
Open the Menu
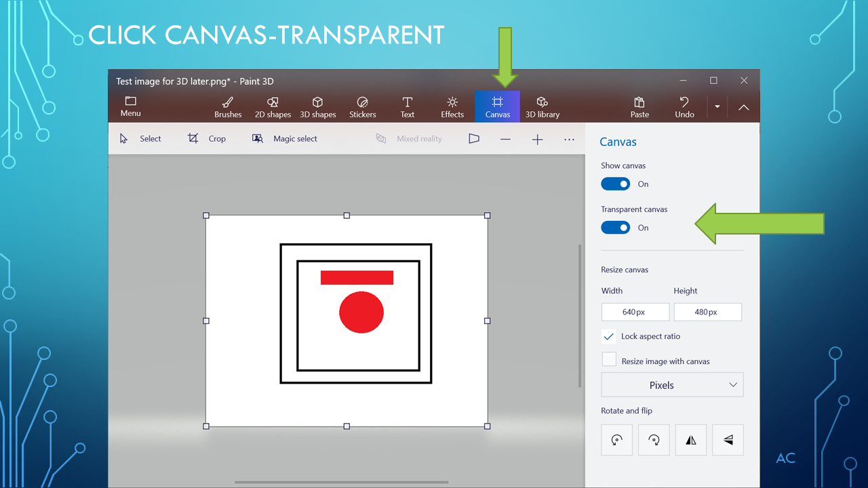pos(130,106)
